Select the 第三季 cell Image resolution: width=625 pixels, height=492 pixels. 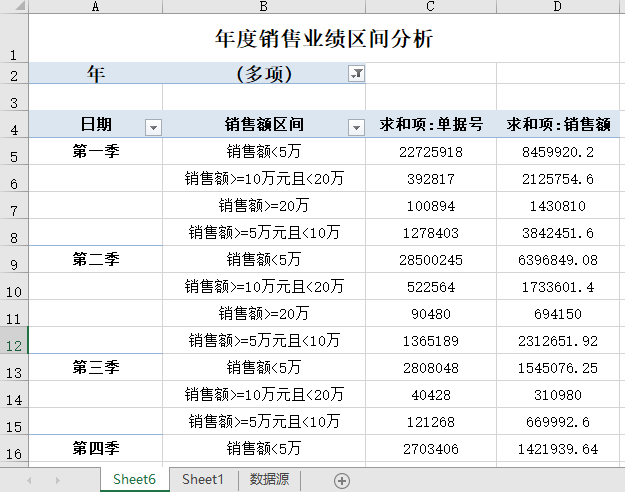tap(96, 367)
